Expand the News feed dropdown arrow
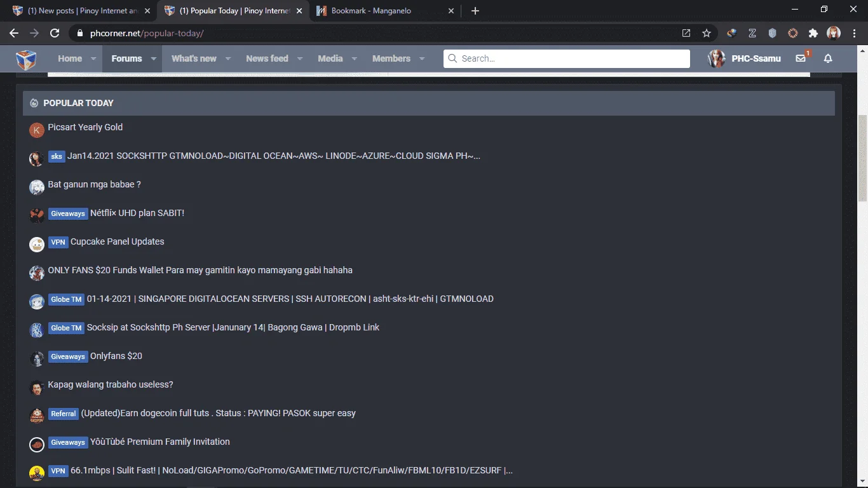Screen dimensions: 868x488 (x=299, y=58)
